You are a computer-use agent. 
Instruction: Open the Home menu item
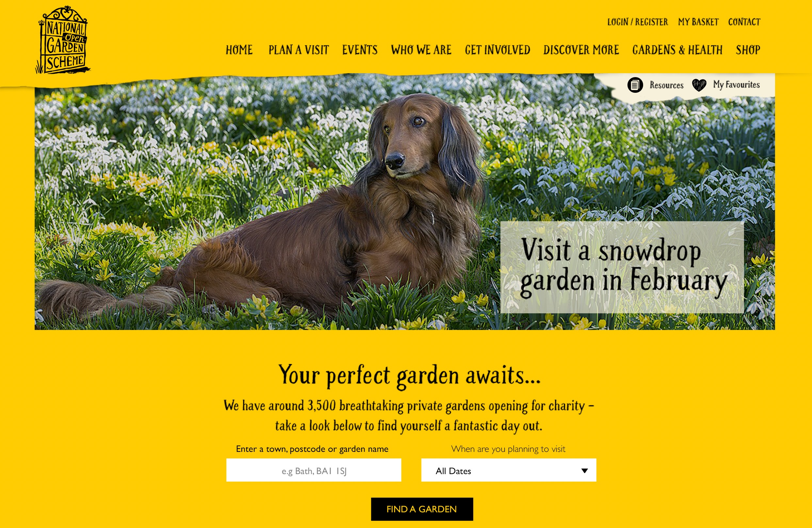(239, 50)
